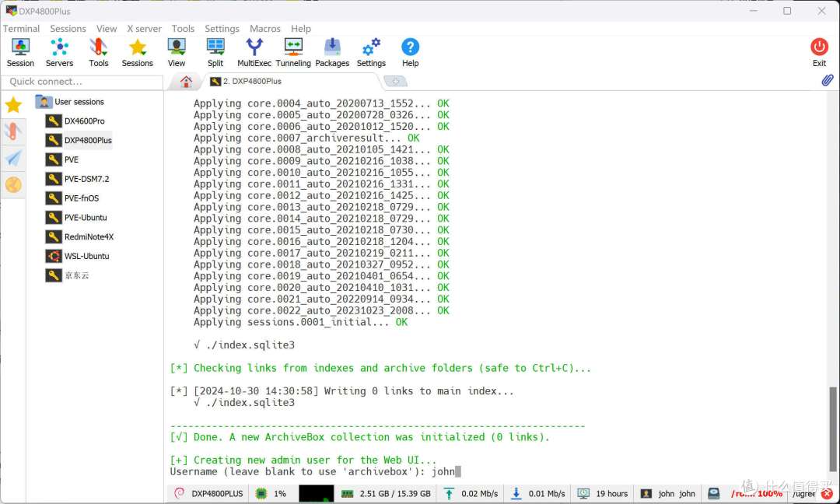
Task: Select the WSL-Ubuntu session
Action: [x=86, y=256]
